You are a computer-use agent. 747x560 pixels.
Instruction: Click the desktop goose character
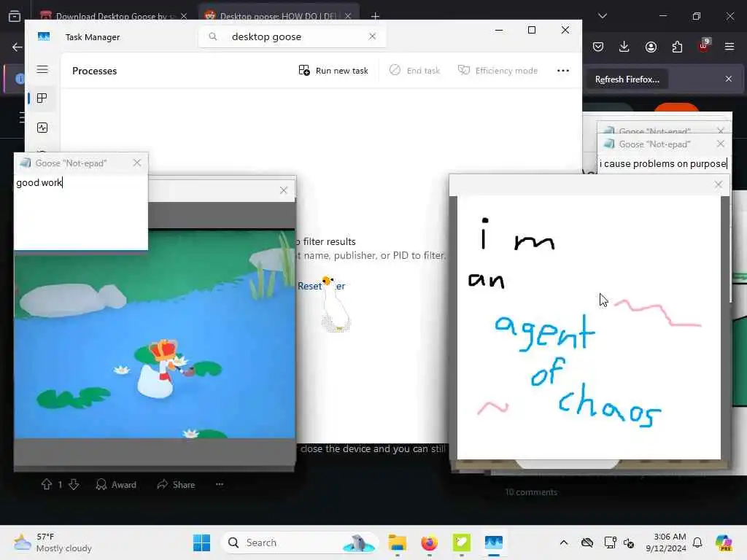(335, 304)
